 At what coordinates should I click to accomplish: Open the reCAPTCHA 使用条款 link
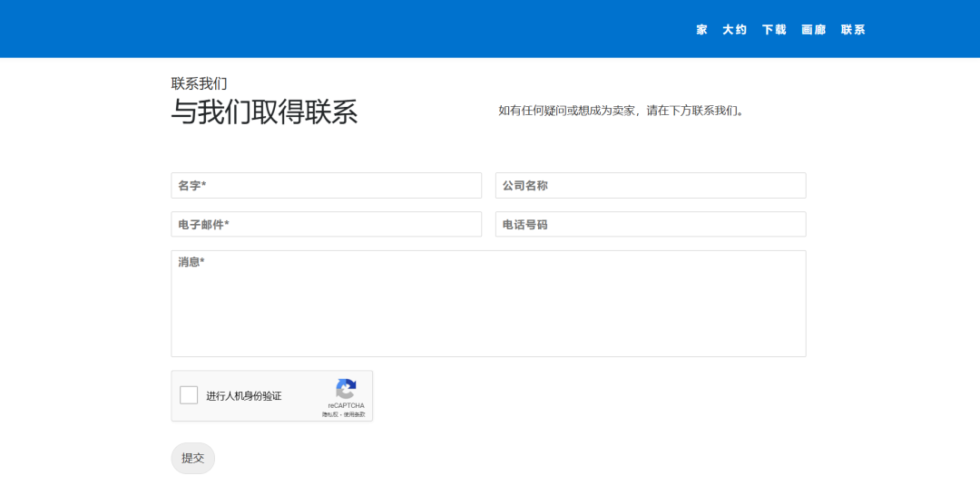click(355, 414)
